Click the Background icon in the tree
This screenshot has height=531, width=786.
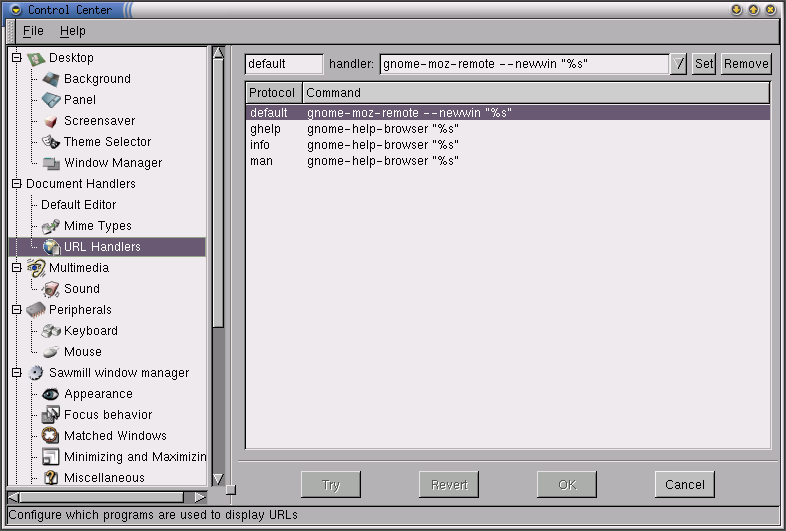[51, 79]
